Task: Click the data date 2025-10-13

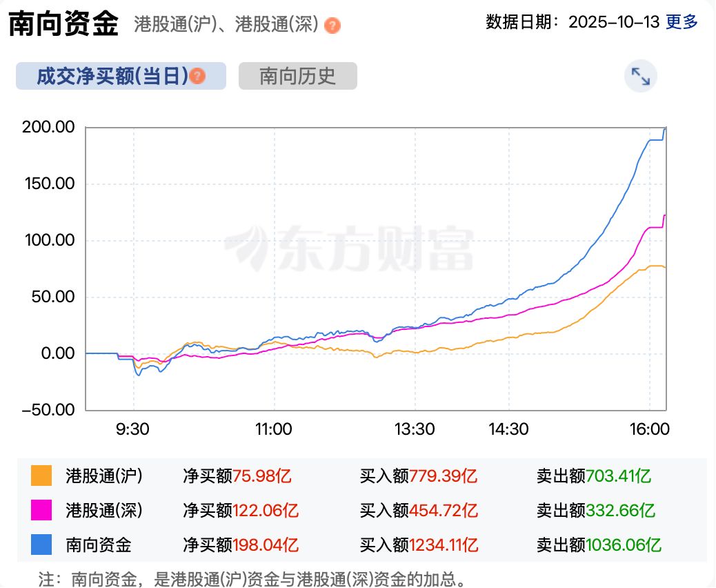Action: coord(613,22)
